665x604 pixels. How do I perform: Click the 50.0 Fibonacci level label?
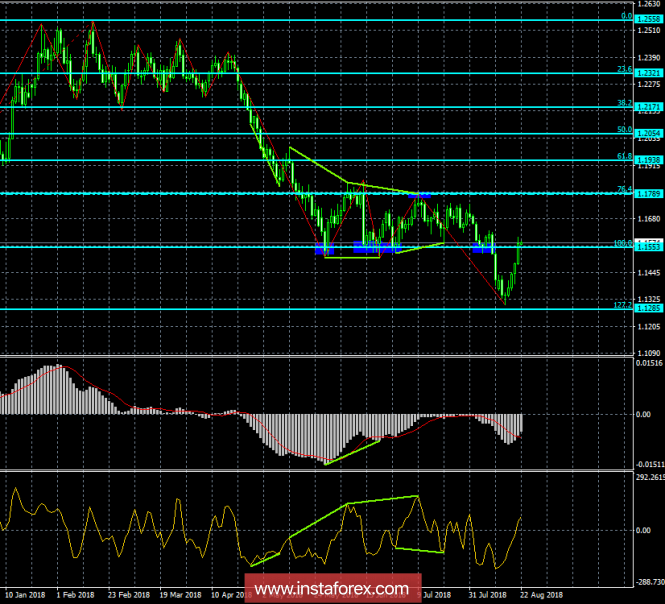[624, 129]
